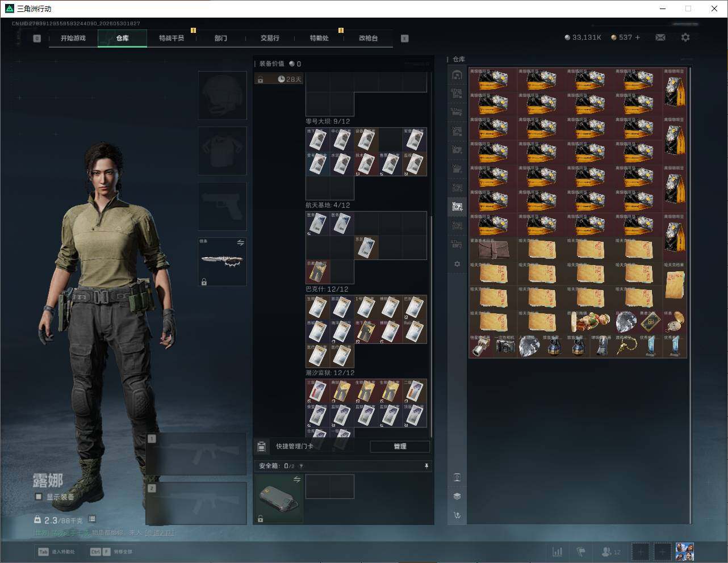Select the disposable camera item in warehouse
728x563 pixels.
pyautogui.click(x=505, y=346)
